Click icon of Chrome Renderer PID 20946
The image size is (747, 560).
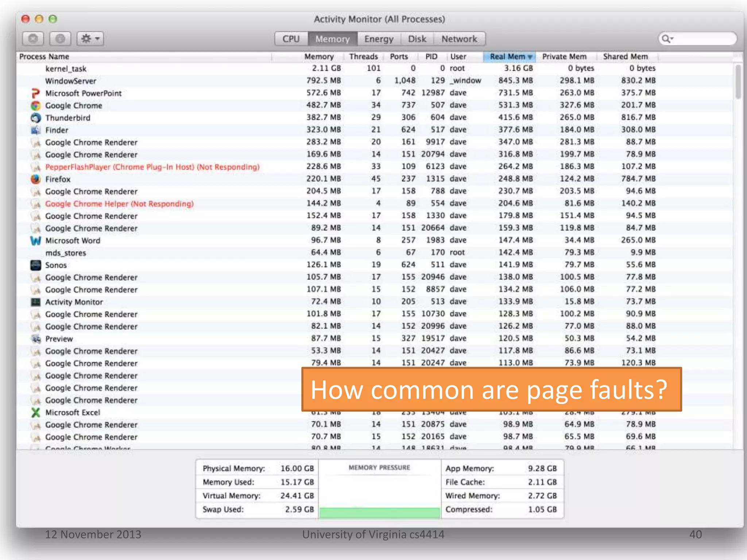pyautogui.click(x=36, y=278)
